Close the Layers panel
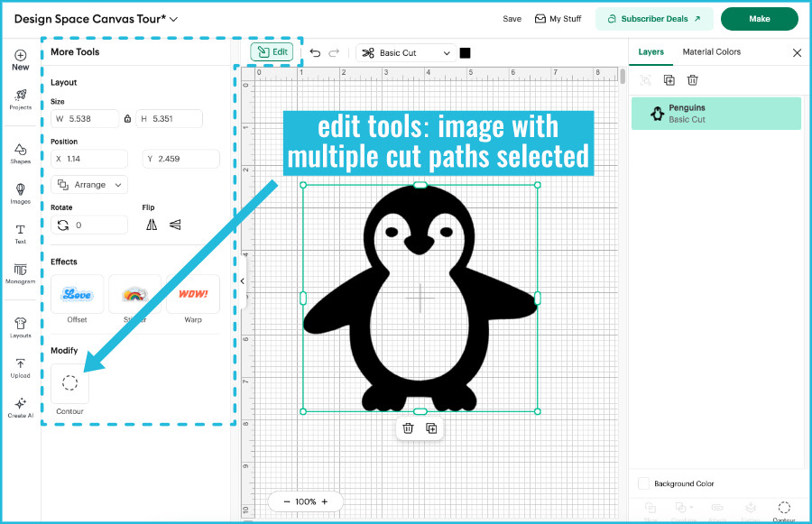 [797, 52]
